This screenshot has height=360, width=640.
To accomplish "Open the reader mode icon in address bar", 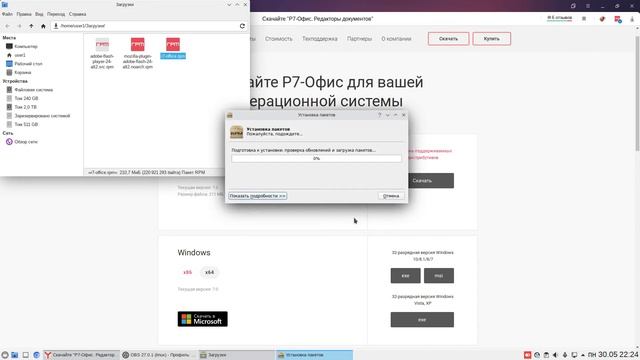I will [x=584, y=19].
